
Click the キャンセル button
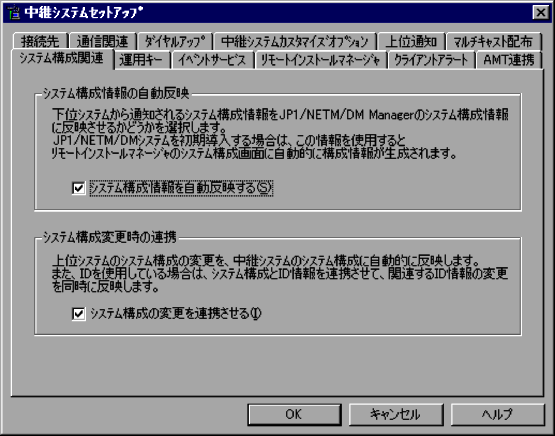pyautogui.click(x=396, y=414)
